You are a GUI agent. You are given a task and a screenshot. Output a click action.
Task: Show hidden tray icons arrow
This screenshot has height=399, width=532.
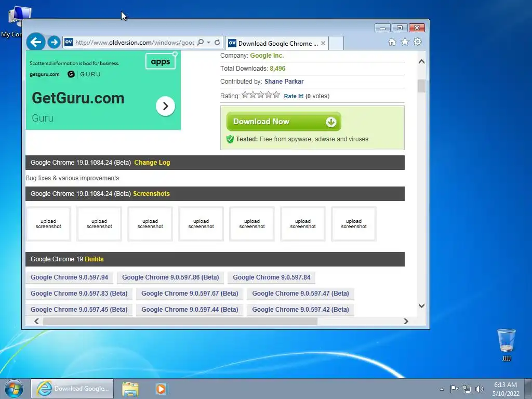442,389
